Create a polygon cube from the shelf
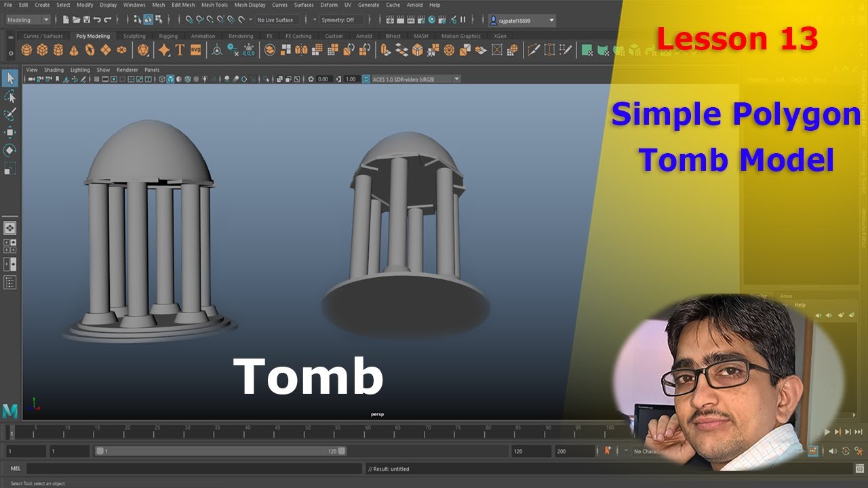 click(x=42, y=49)
